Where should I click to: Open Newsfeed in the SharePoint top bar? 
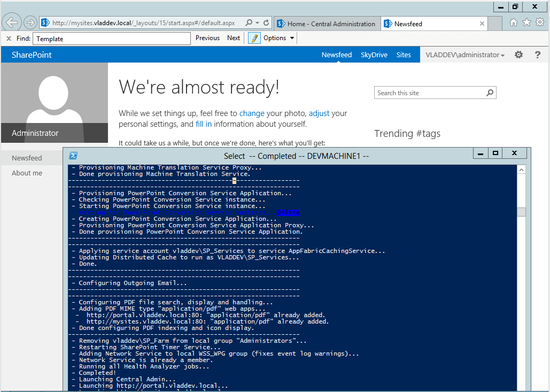[337, 55]
